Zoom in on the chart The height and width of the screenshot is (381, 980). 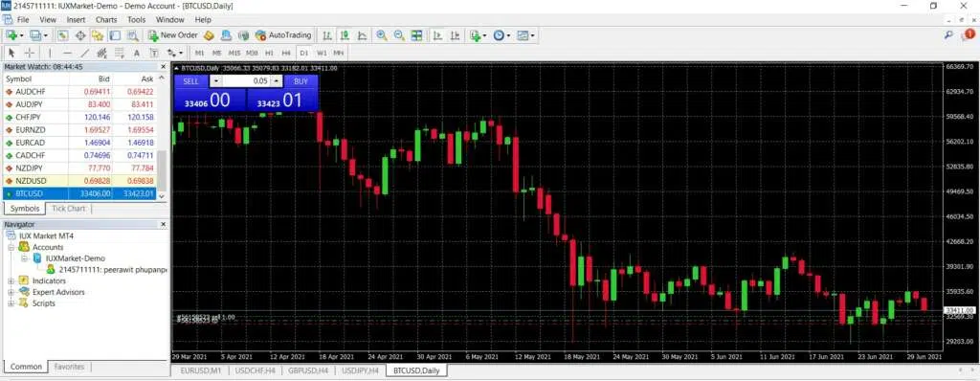tap(381, 35)
